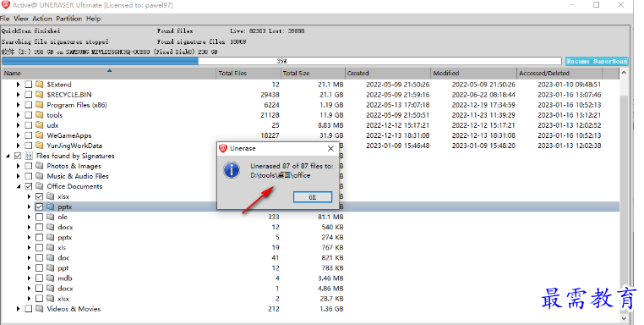Collapse the Files found by Signatures node
This screenshot has width=644, height=325.
8,156
